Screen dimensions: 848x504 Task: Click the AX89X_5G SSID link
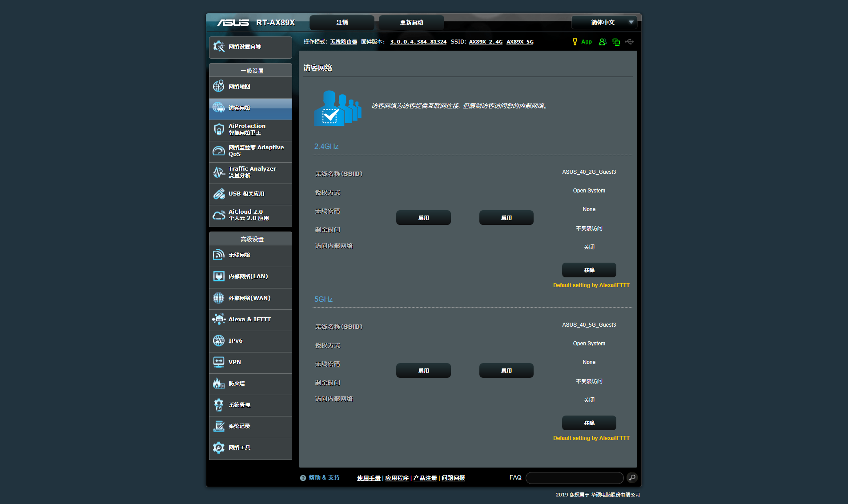(520, 42)
